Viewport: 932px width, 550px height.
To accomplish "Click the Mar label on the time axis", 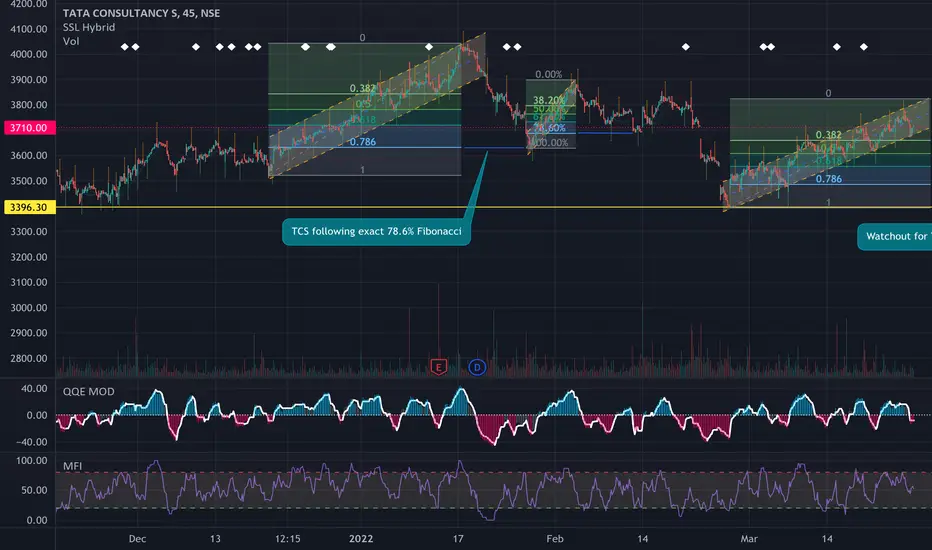I will (x=749, y=539).
